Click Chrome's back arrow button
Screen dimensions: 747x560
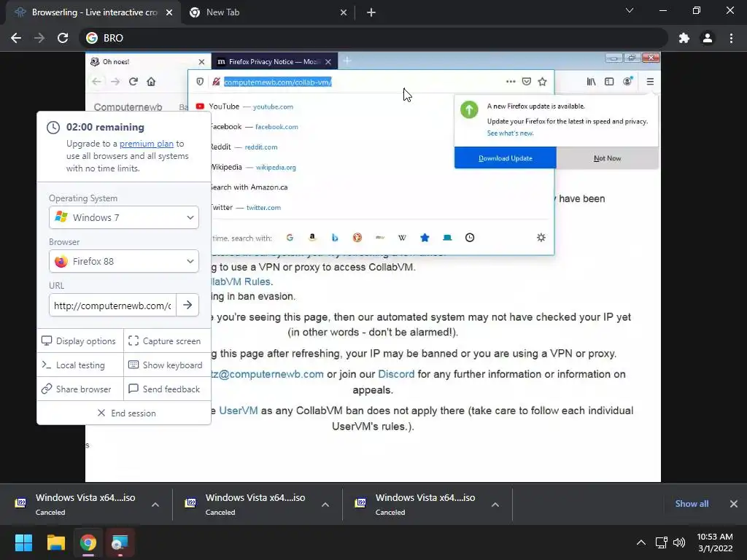[x=16, y=38]
